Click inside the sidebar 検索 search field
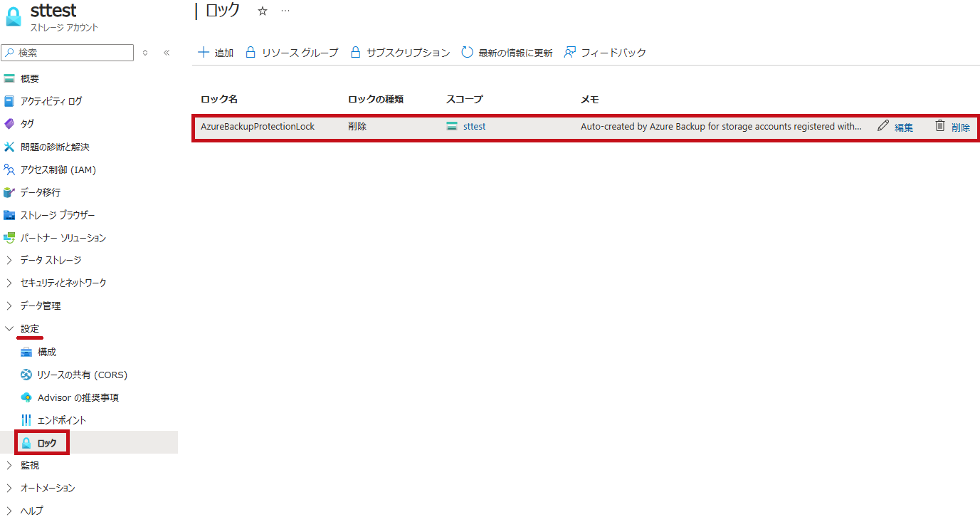The image size is (980, 522). (68, 53)
